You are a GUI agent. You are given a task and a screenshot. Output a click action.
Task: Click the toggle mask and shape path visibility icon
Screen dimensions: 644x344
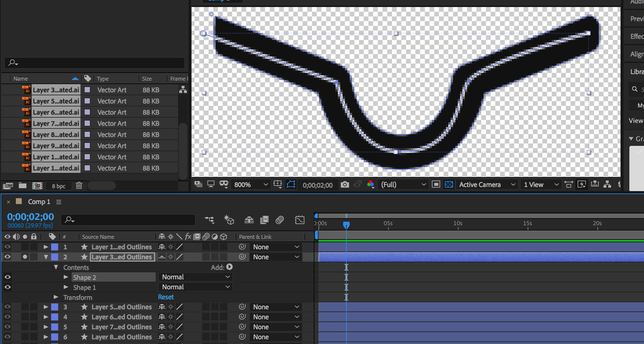[291, 185]
